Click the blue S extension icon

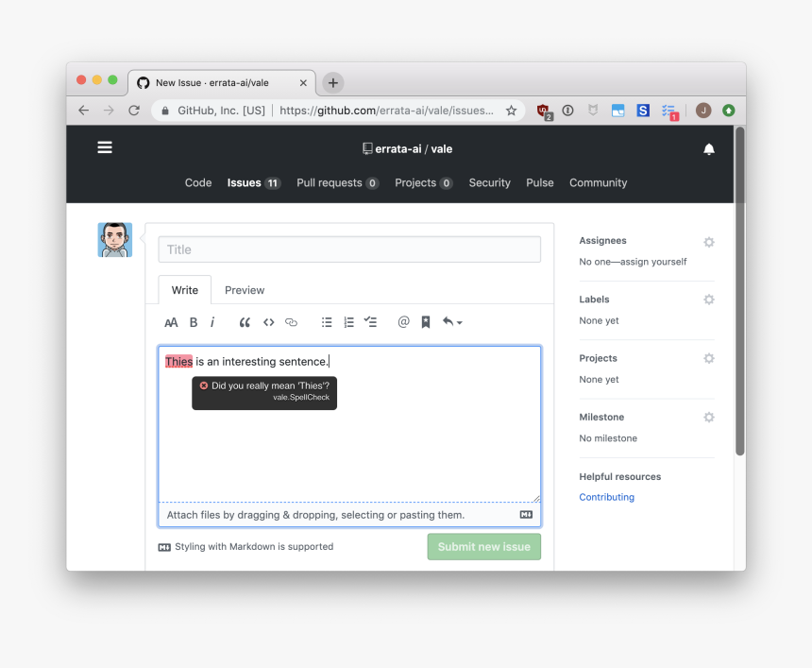(643, 111)
